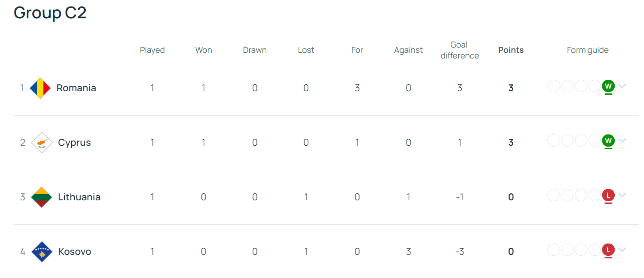This screenshot has height=278, width=644.
Task: Click the Cyprus flag icon
Action: click(42, 143)
